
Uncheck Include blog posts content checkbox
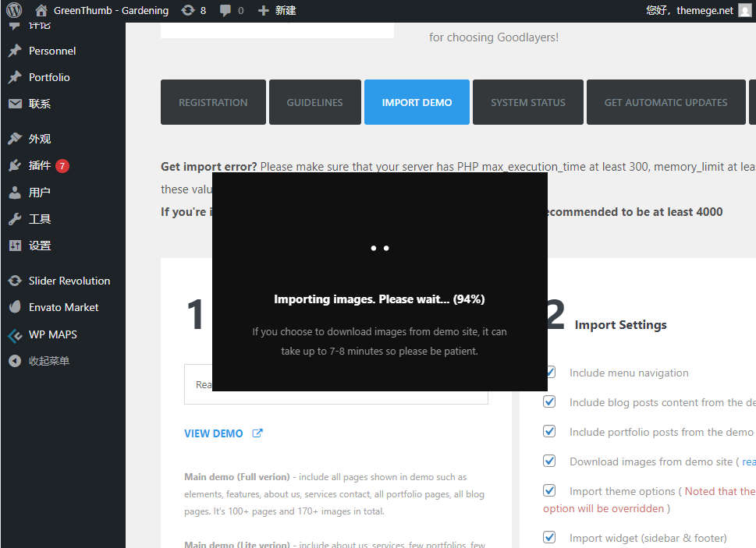click(x=549, y=401)
